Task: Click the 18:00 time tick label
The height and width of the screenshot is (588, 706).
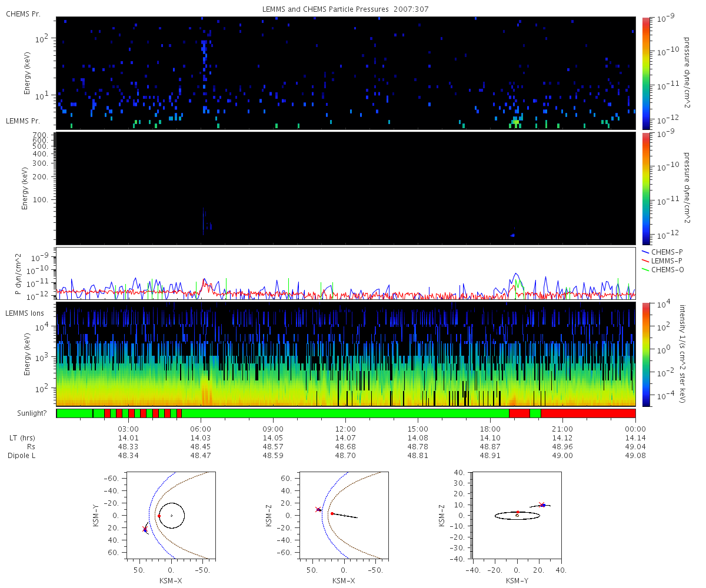Action: [x=490, y=429]
